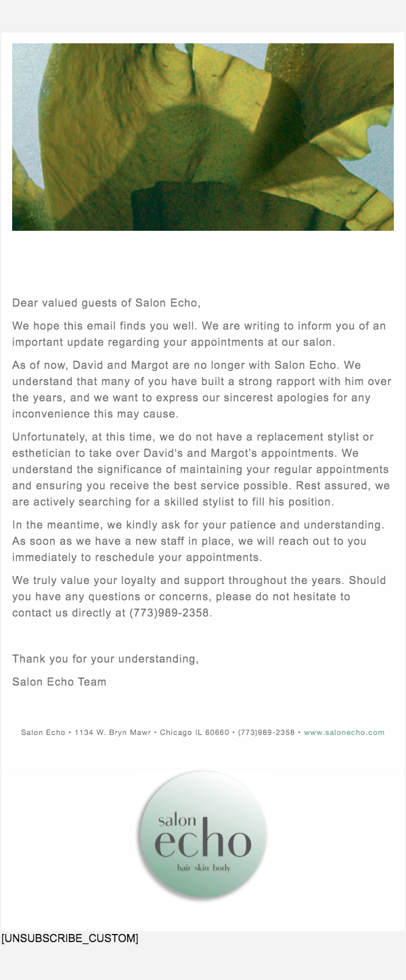Click the paragraph starting "We truly value"
Screen dimensions: 406x980
click(x=199, y=597)
